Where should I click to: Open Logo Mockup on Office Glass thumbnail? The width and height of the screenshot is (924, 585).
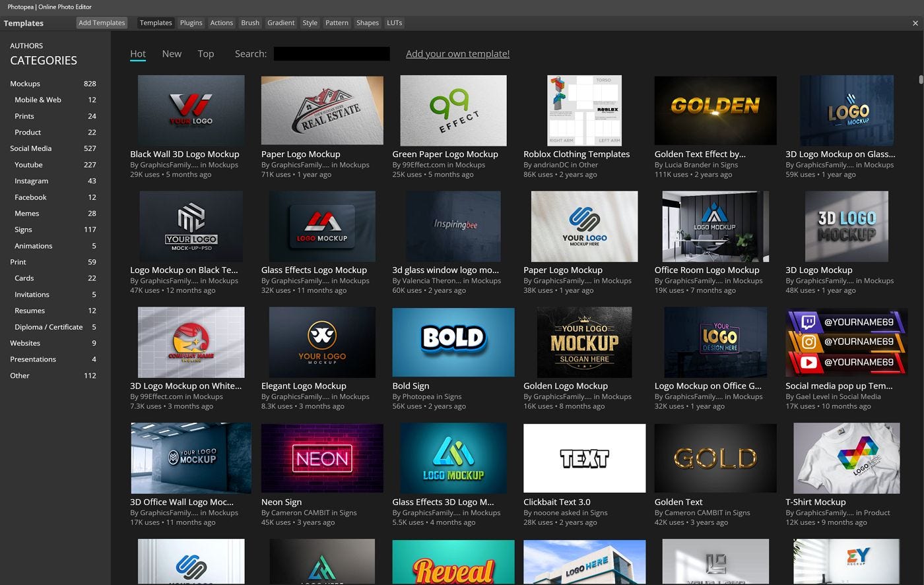(x=715, y=342)
